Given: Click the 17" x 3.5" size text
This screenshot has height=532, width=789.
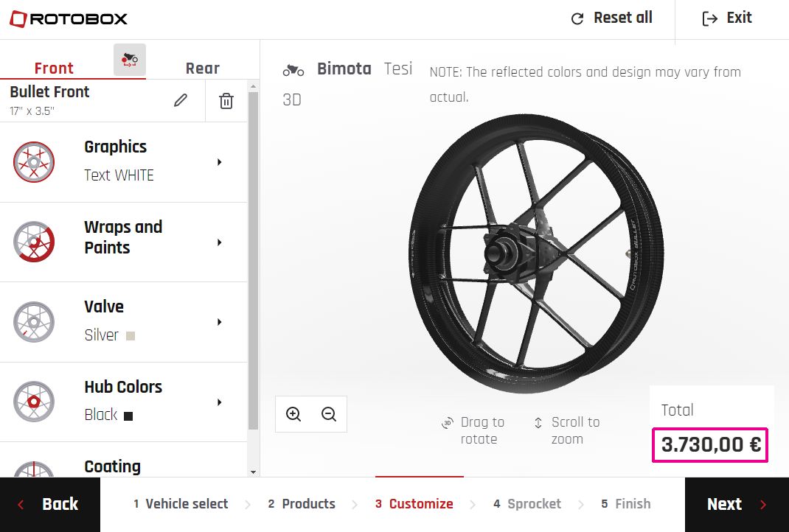Looking at the screenshot, I should tap(32, 111).
